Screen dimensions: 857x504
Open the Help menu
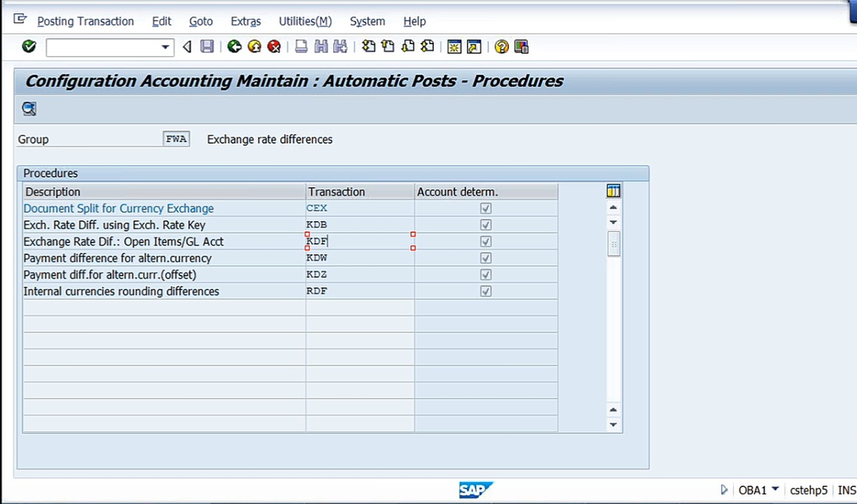point(414,21)
